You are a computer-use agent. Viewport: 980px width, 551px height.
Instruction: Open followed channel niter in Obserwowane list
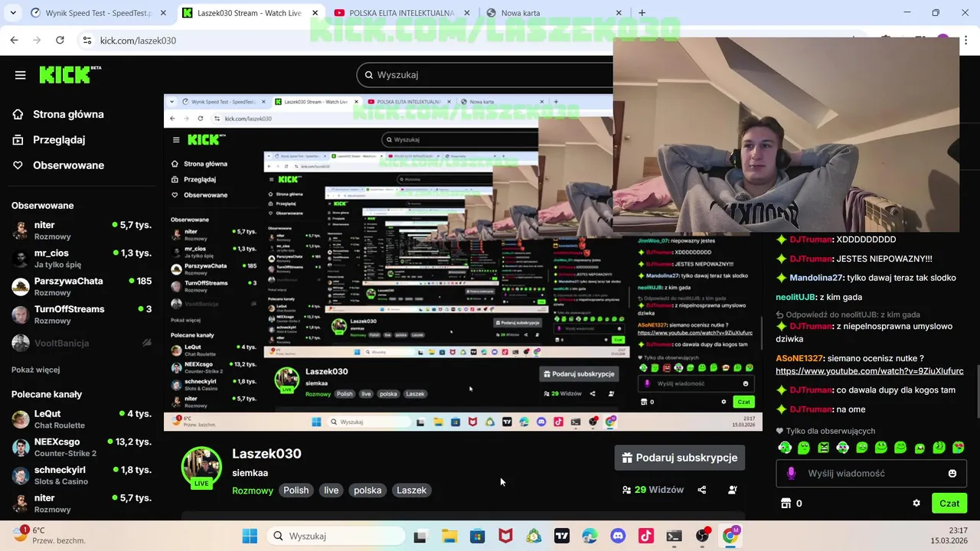click(x=81, y=230)
